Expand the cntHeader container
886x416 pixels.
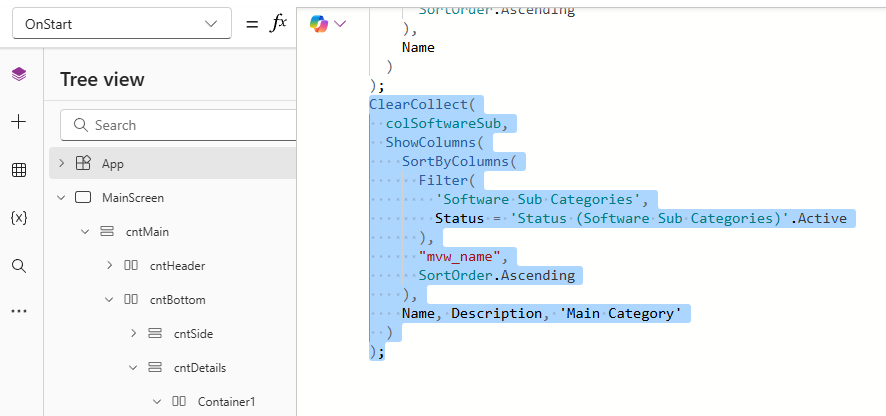pos(109,266)
